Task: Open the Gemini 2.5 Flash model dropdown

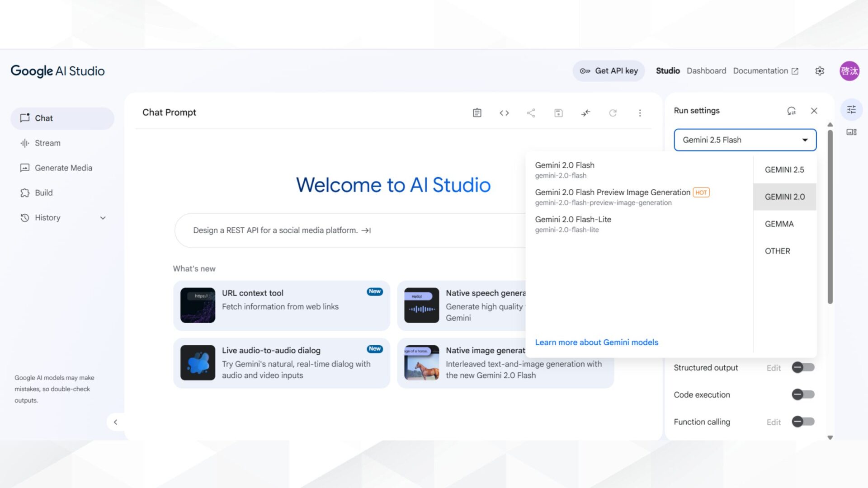Action: (745, 140)
